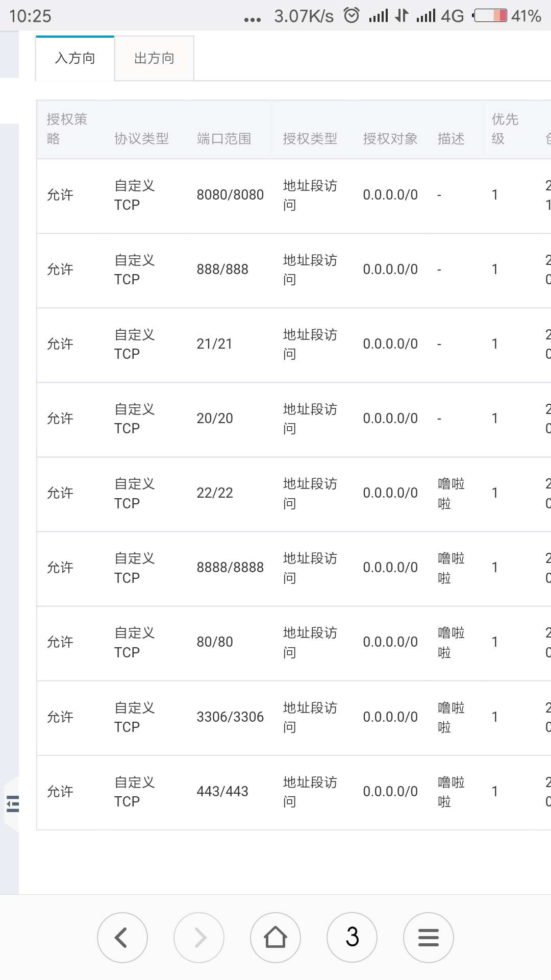Tap the alarm clock status icon
Screen dimensions: 551x980
click(x=352, y=15)
